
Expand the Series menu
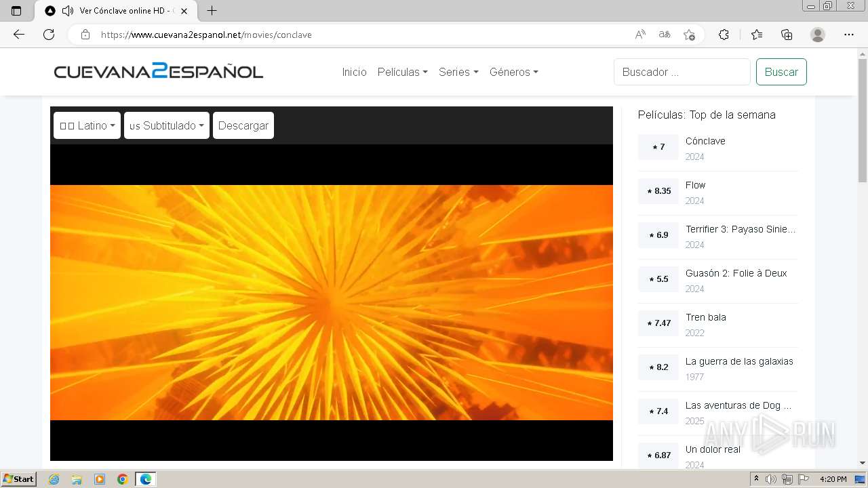pyautogui.click(x=458, y=72)
